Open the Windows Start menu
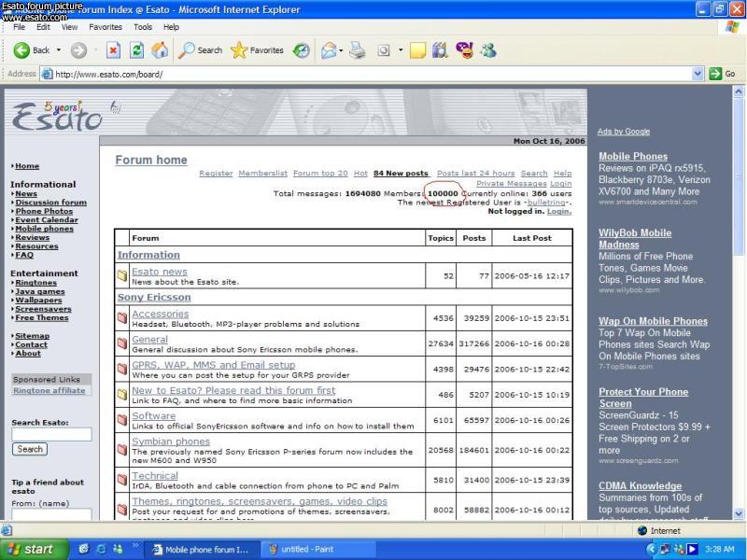747x560 pixels. (x=34, y=549)
